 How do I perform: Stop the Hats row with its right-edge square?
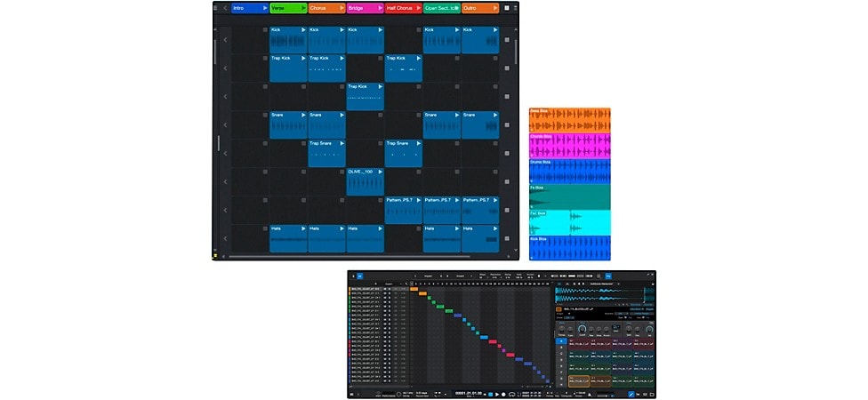point(507,238)
